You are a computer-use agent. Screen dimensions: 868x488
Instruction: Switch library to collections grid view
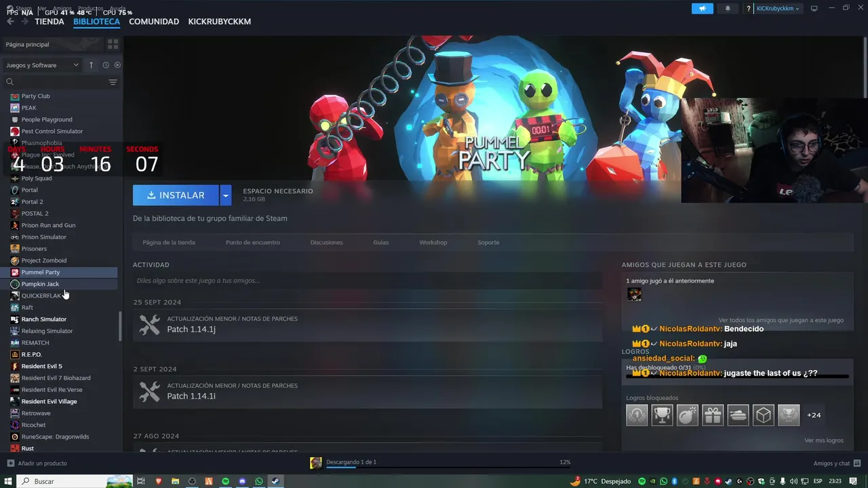pyautogui.click(x=113, y=44)
